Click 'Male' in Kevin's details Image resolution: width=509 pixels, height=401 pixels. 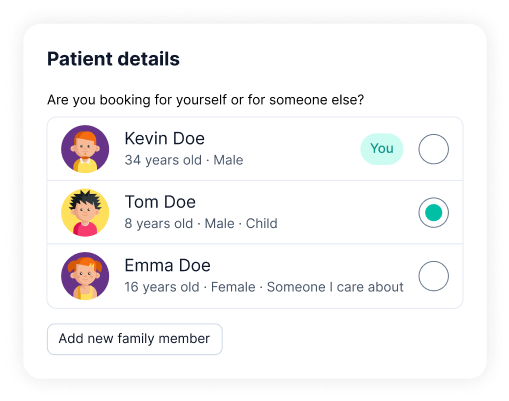tap(228, 160)
